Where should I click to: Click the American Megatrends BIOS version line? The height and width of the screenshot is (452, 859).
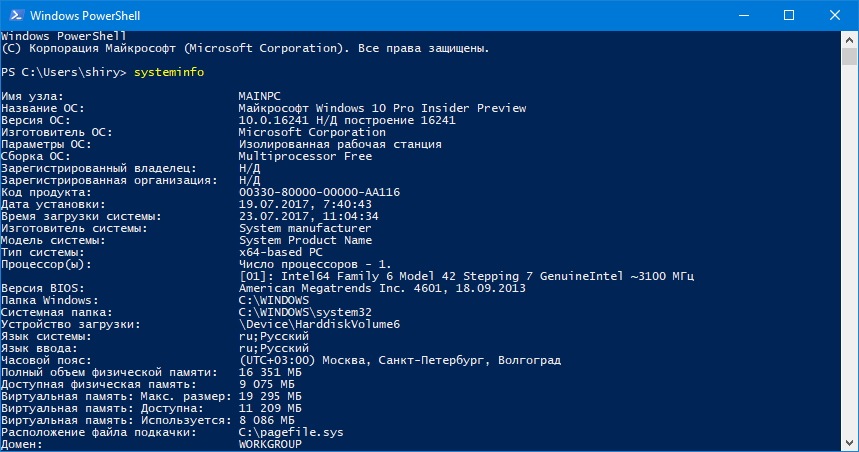point(382,288)
